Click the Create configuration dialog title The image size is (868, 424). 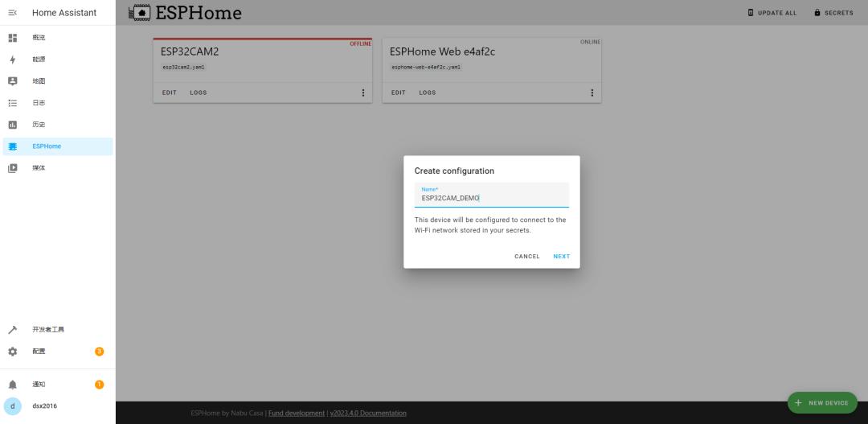454,171
